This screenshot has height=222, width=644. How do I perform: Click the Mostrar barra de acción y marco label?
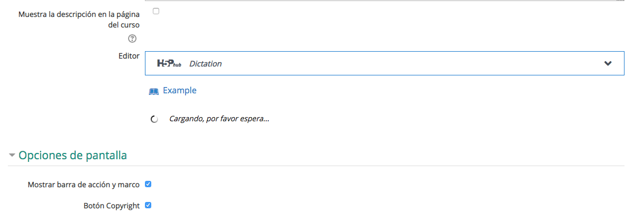pos(84,185)
